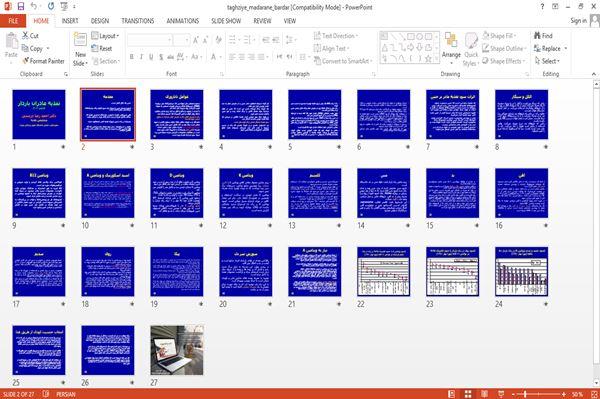Image resolution: width=600 pixels, height=399 pixels.
Task: Open the Shape Fill dropdown
Action: click(x=499, y=36)
